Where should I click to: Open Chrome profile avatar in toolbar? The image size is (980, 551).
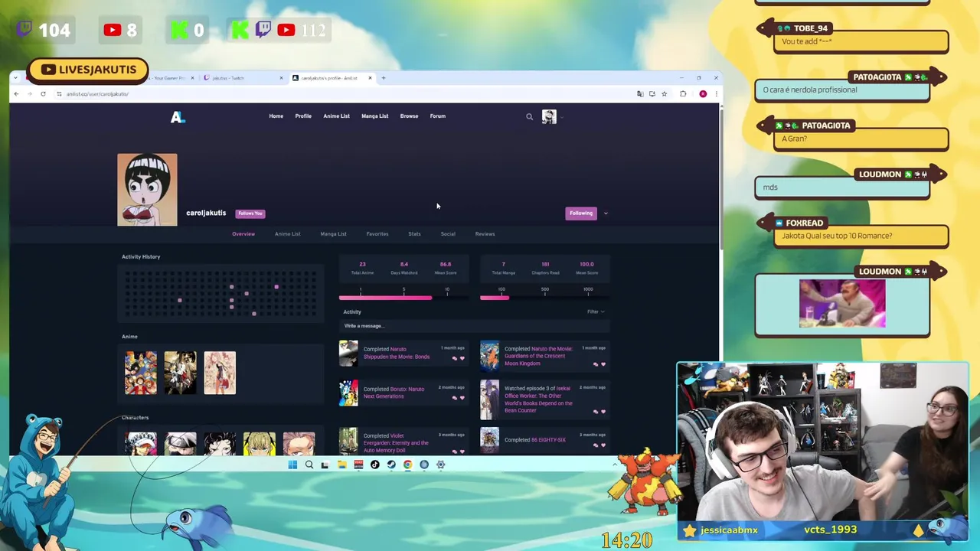(x=703, y=94)
